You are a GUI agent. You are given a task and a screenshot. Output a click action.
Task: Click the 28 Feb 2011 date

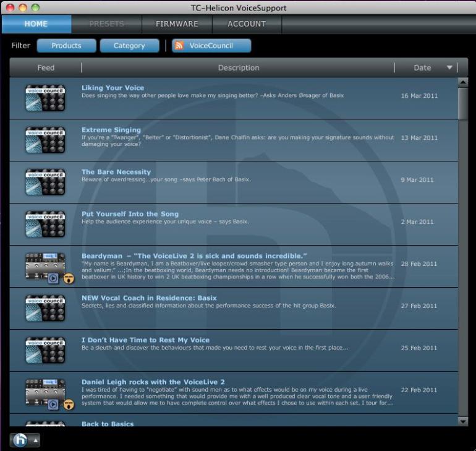click(419, 264)
